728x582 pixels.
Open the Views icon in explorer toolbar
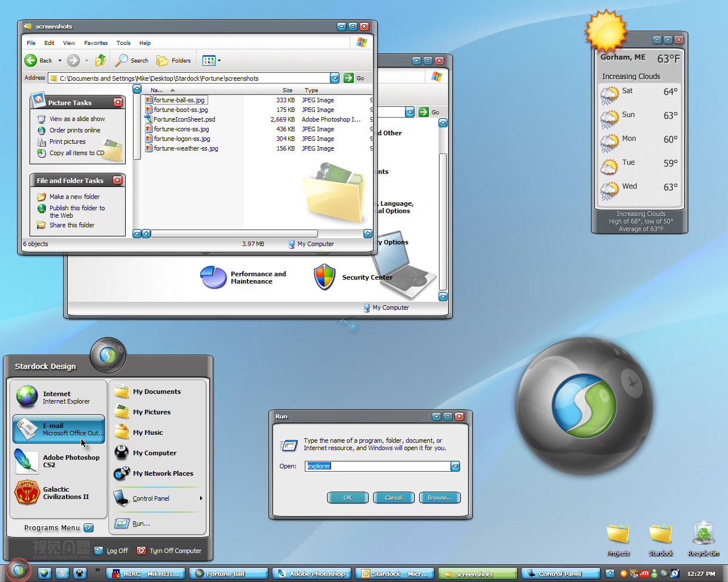tap(209, 60)
